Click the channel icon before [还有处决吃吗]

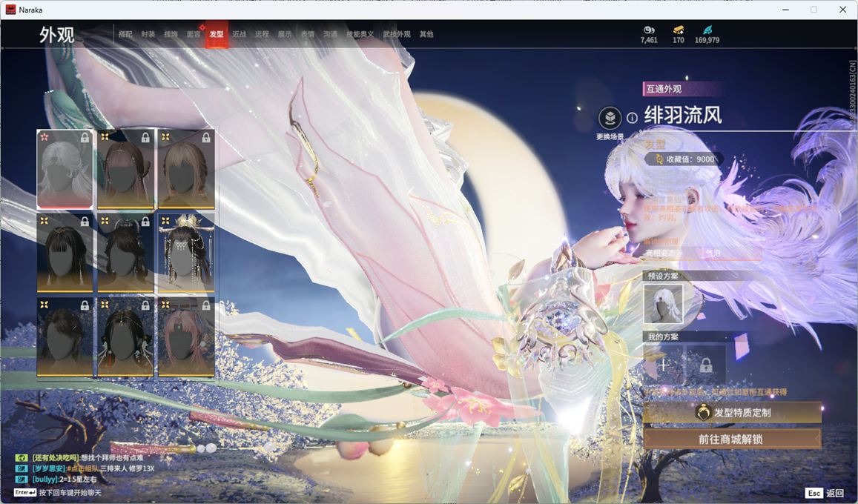coord(22,457)
